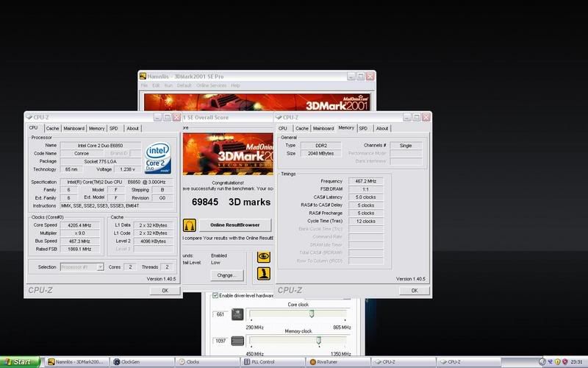The width and height of the screenshot is (588, 368).
Task: Click the core clock value field 661
Action: [x=220, y=314]
